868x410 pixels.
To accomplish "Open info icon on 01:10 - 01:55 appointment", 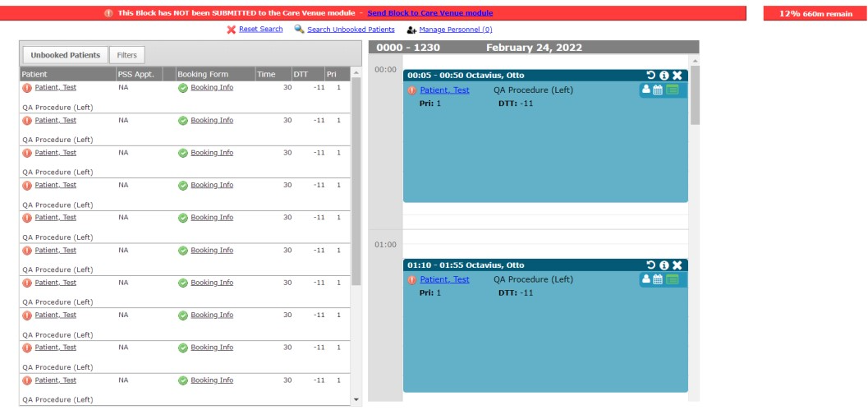I will click(x=664, y=265).
